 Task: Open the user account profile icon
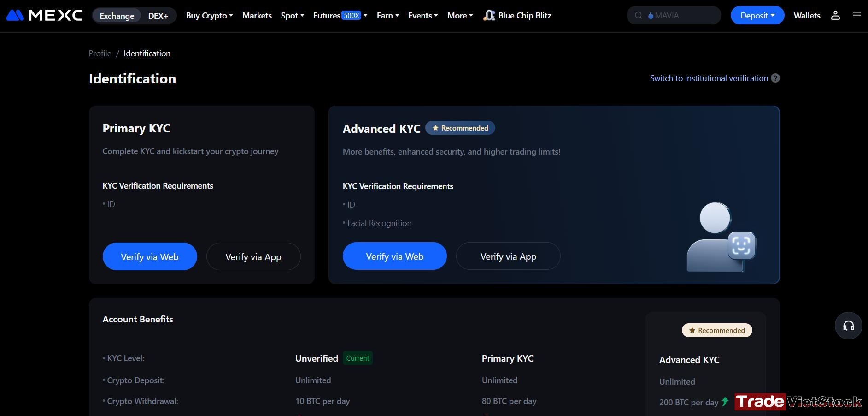pyautogui.click(x=835, y=15)
